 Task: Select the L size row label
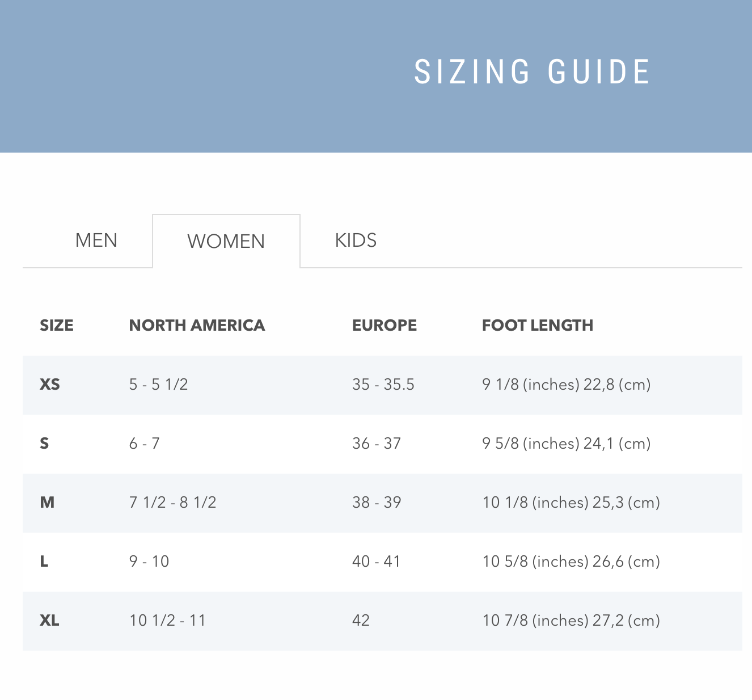pos(44,562)
